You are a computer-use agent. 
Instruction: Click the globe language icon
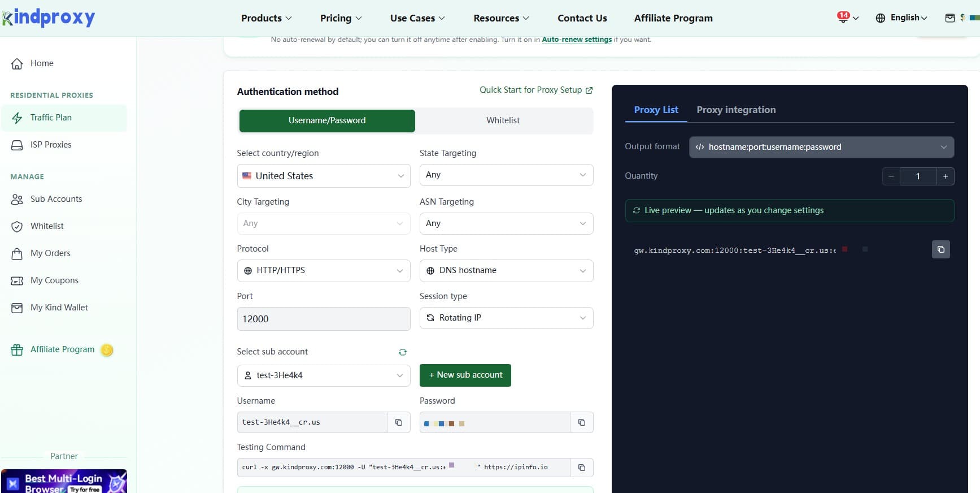[x=880, y=18]
